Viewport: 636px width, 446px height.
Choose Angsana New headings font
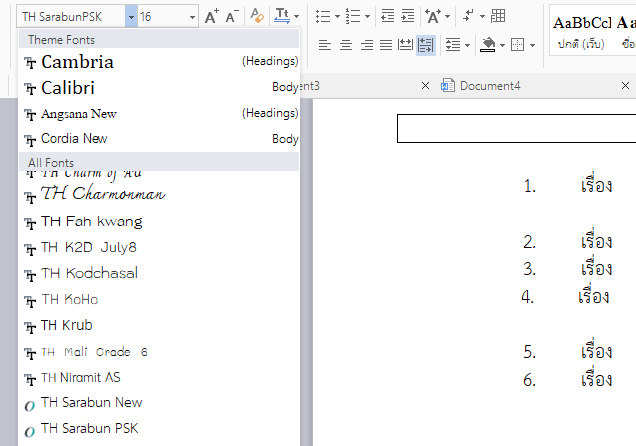161,114
